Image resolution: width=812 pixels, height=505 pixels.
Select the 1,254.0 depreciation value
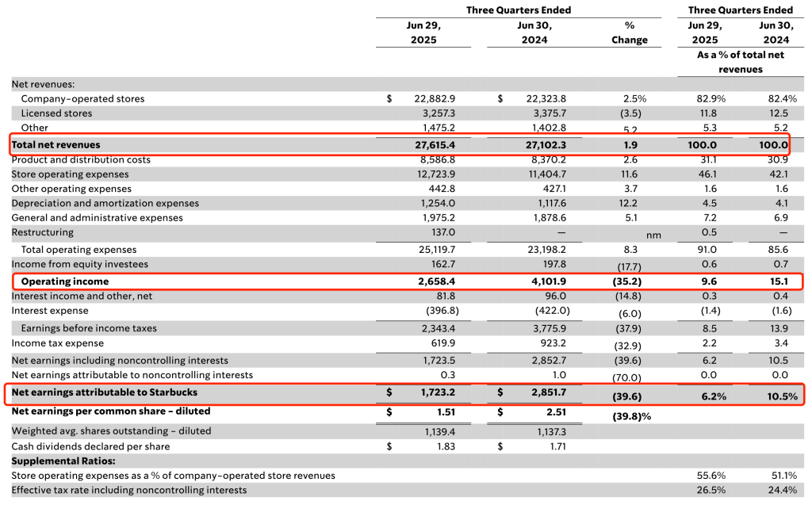(x=438, y=203)
